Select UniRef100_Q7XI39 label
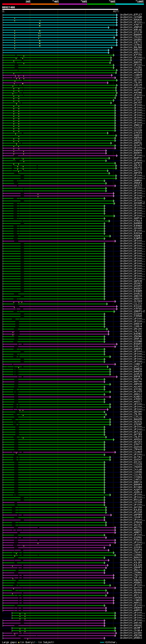146x644 pixels. tap(131, 32)
